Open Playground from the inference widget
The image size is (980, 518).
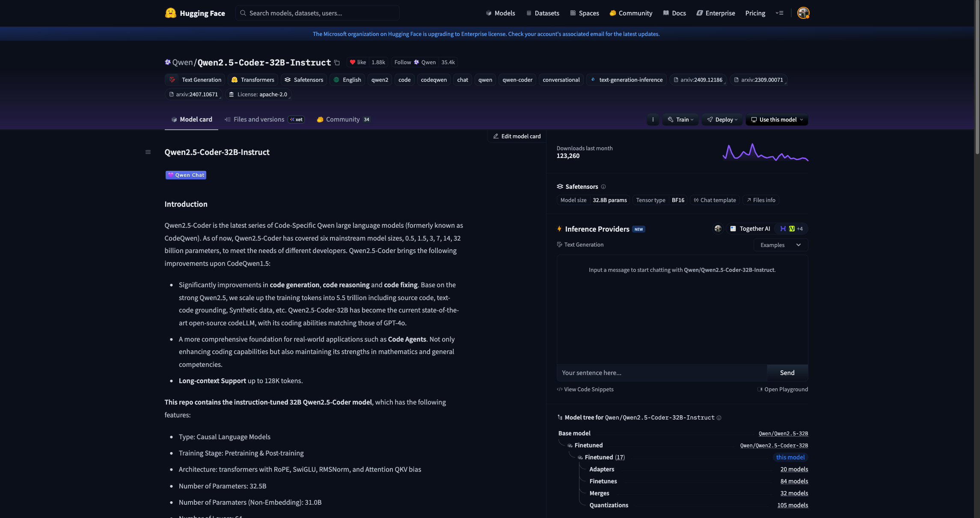tap(783, 389)
